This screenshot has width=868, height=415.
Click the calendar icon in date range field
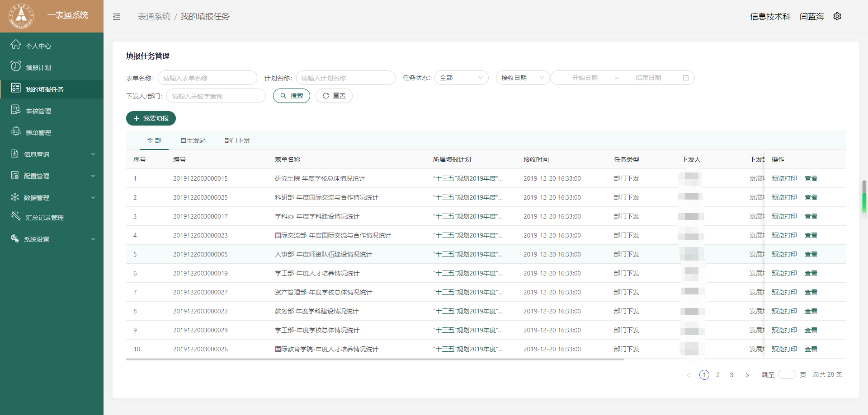[685, 78]
